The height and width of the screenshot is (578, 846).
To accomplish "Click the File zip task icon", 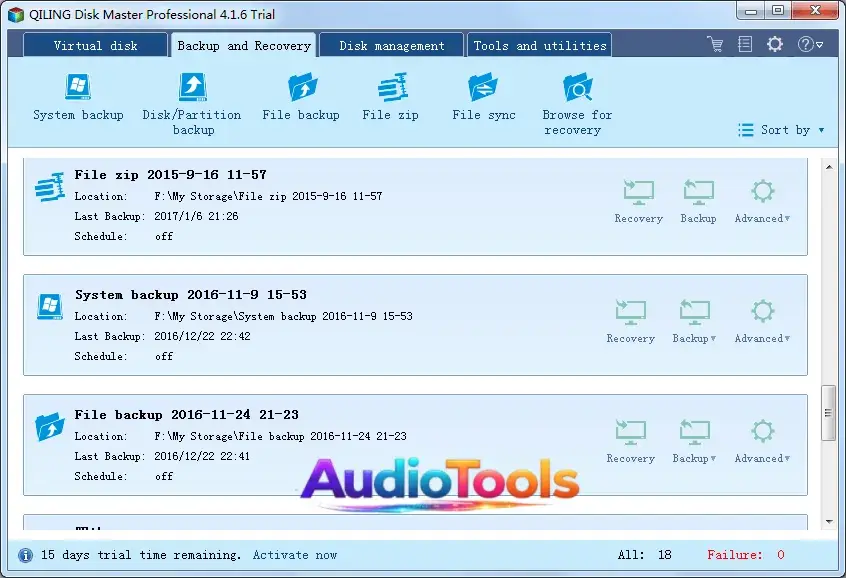I will tap(50, 187).
